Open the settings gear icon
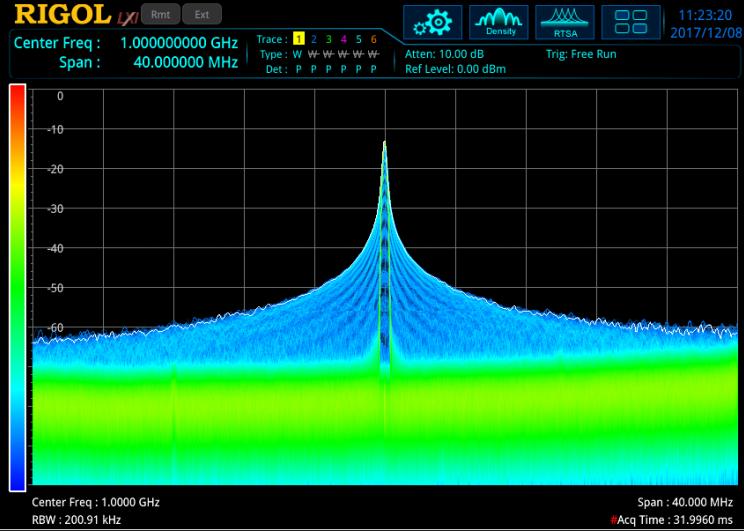744x531 pixels. tap(432, 22)
